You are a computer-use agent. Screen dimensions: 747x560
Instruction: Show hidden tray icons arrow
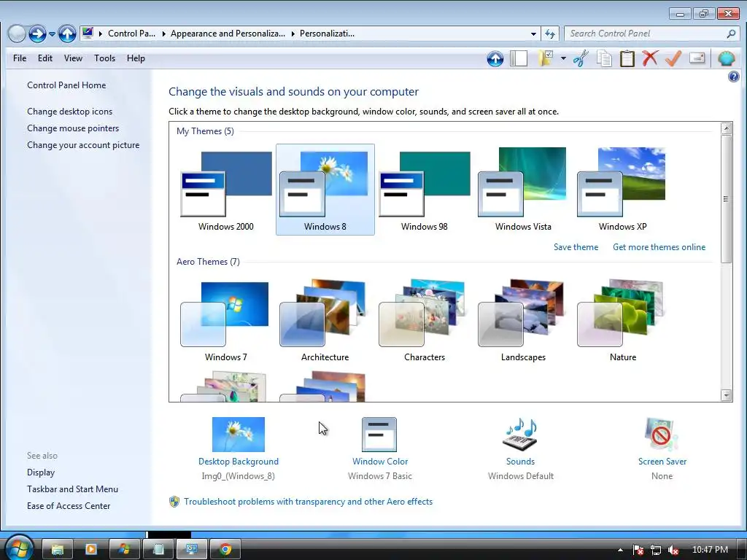620,550
